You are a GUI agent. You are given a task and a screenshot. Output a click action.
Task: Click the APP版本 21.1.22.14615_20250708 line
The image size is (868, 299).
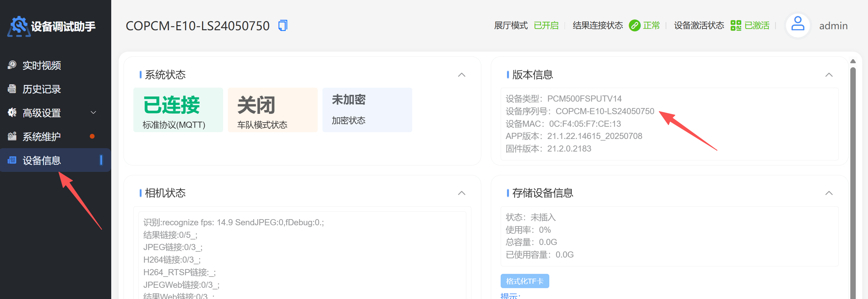[x=574, y=136]
